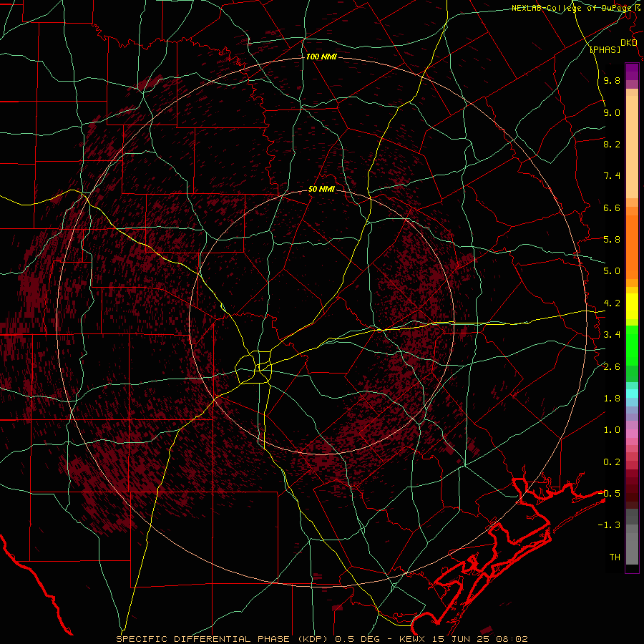Viewport: 644px width, 644px height.
Task: Click the [PHAS] legend label
Action: pyautogui.click(x=605, y=49)
